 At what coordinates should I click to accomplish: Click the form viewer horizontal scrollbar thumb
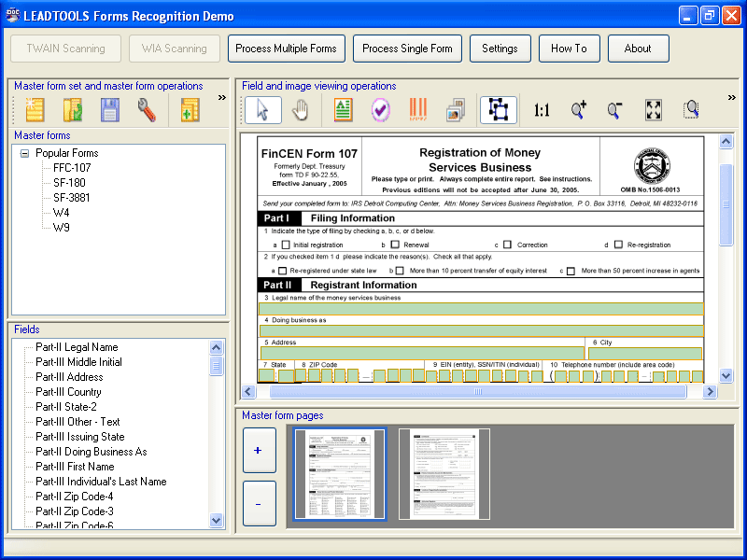coord(478,391)
